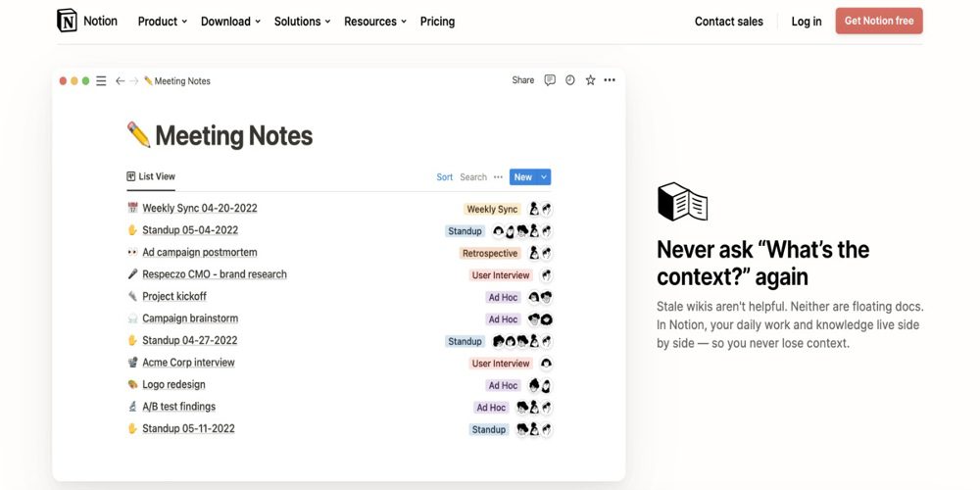Click the Meeting Notes breadcrumb
Image resolution: width=980 pixels, height=490 pixels.
pyautogui.click(x=176, y=80)
